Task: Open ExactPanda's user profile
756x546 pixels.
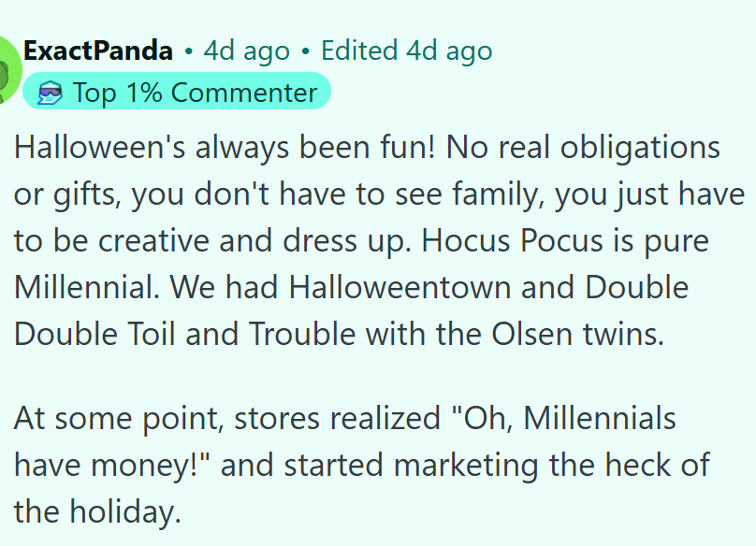Action: click(x=98, y=50)
